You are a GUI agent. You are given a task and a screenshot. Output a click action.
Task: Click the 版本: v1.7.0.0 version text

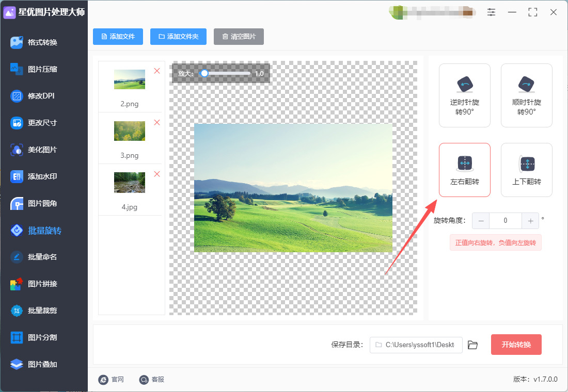(x=535, y=379)
